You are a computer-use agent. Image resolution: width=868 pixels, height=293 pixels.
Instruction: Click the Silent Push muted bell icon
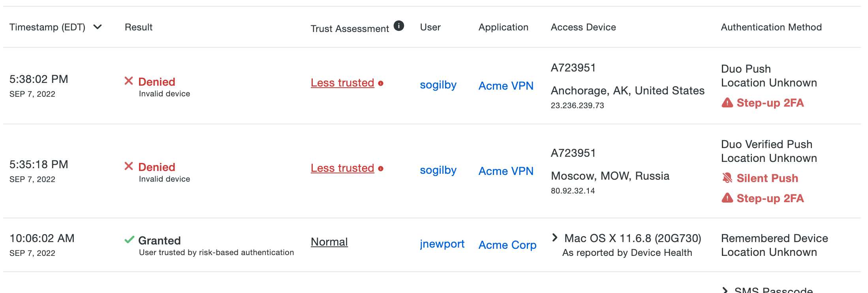[727, 178]
